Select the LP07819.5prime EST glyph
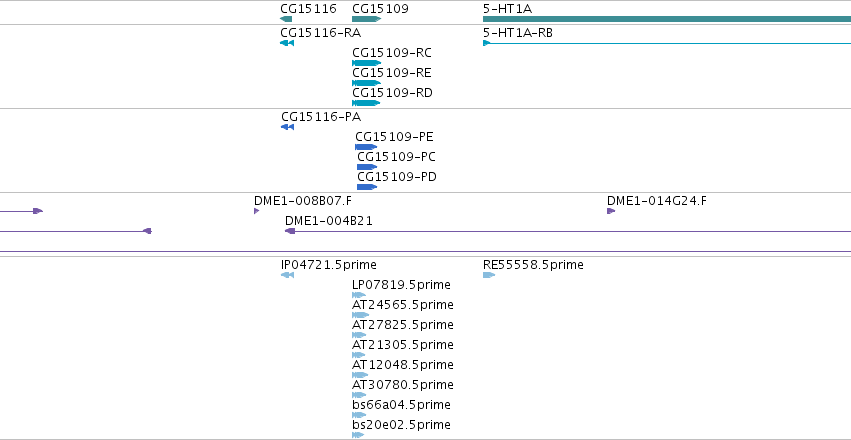This screenshot has width=851, height=440. pos(359,295)
